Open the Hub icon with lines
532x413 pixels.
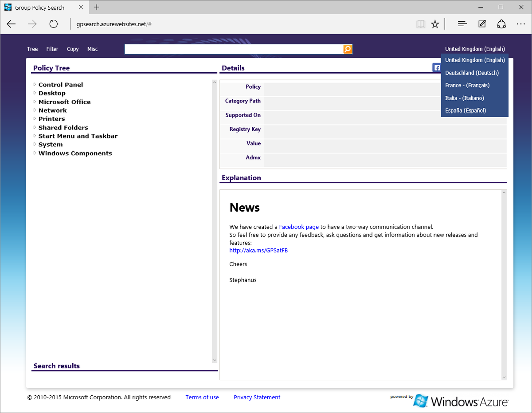coord(462,24)
